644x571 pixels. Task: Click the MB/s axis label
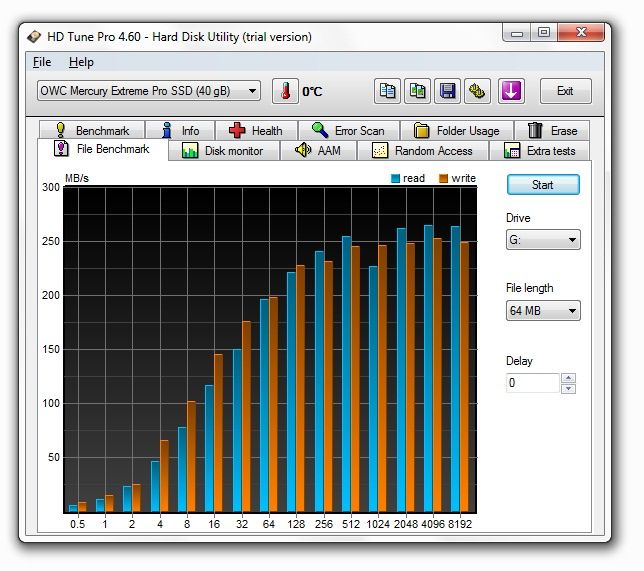tap(77, 178)
